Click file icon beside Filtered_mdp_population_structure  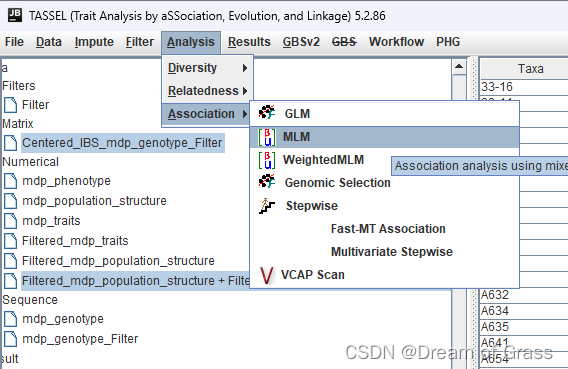click(x=11, y=261)
